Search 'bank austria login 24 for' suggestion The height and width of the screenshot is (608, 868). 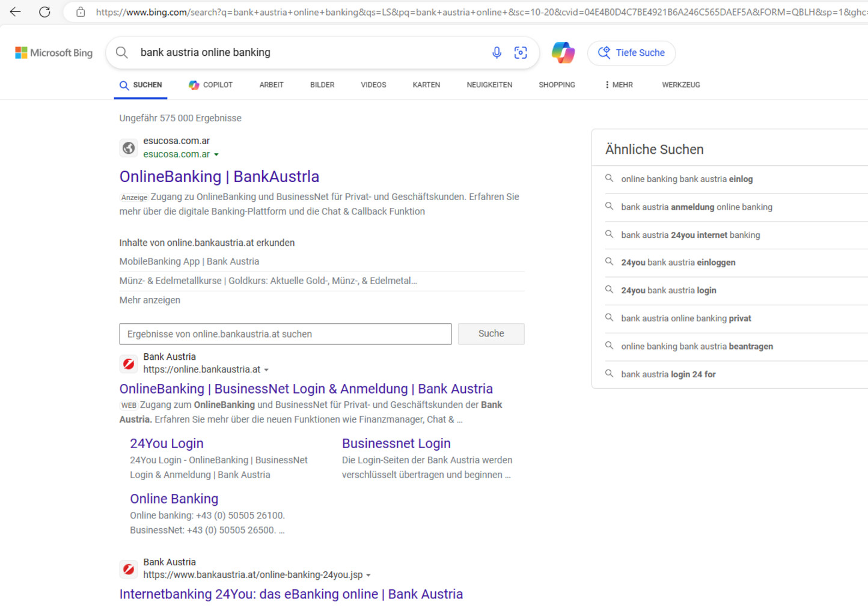tap(668, 374)
